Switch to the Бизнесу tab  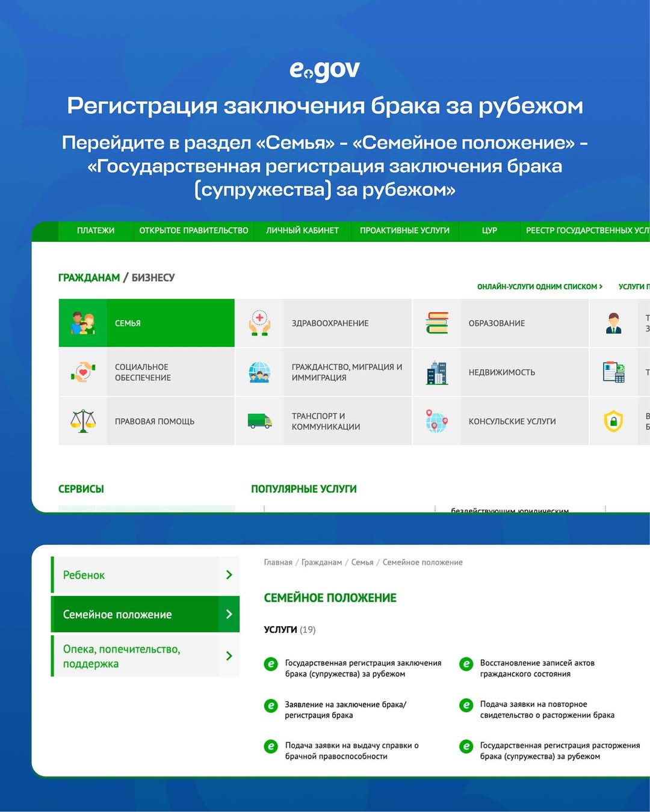click(x=153, y=277)
